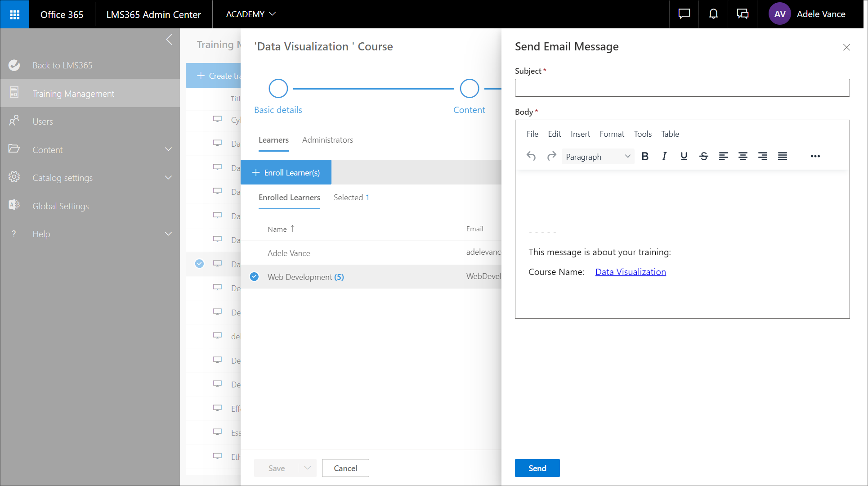
Task: Click the Bold formatting icon
Action: point(645,156)
